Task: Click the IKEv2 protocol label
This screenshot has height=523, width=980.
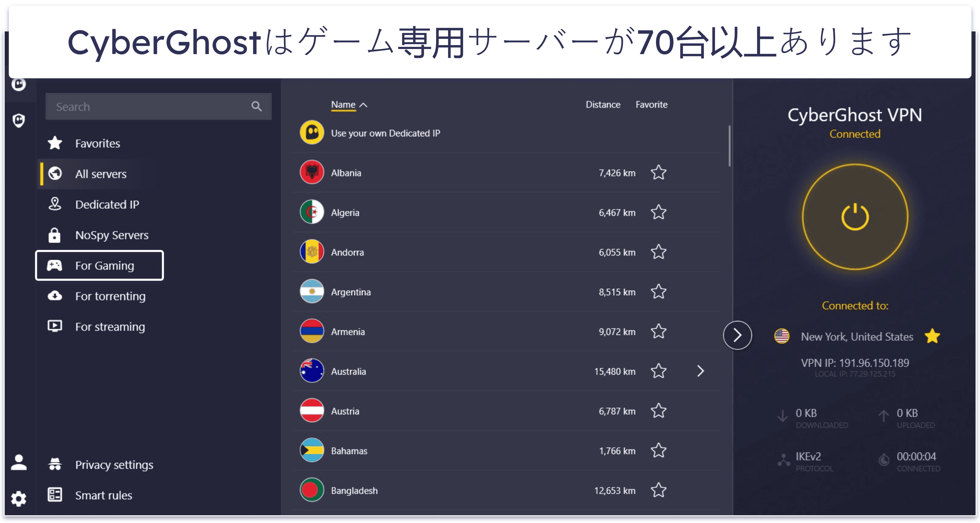Action: coord(808,456)
